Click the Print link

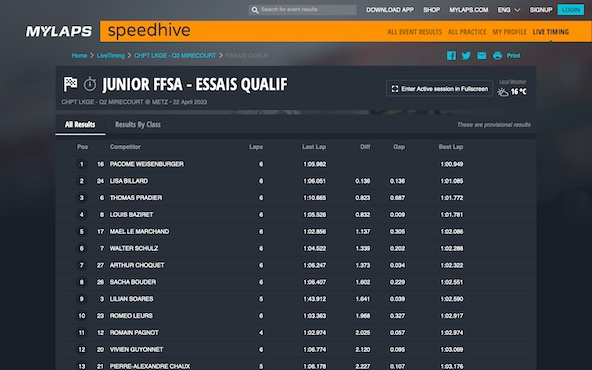(513, 56)
